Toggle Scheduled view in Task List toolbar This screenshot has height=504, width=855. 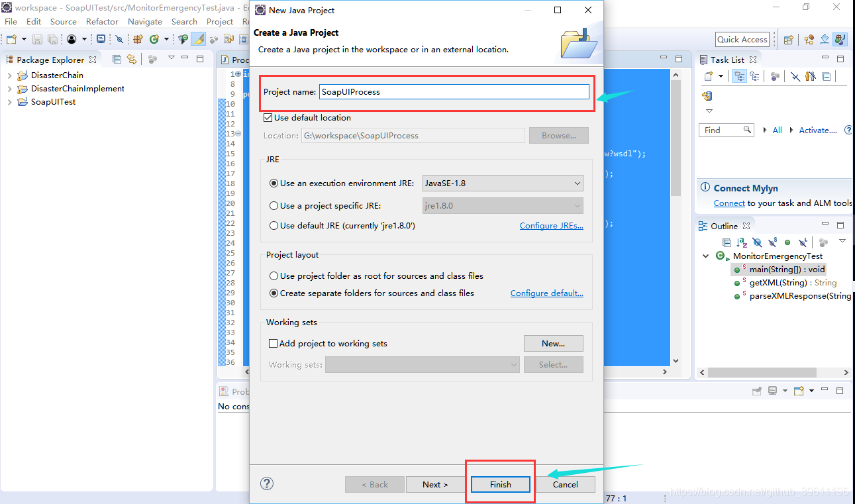(x=754, y=76)
